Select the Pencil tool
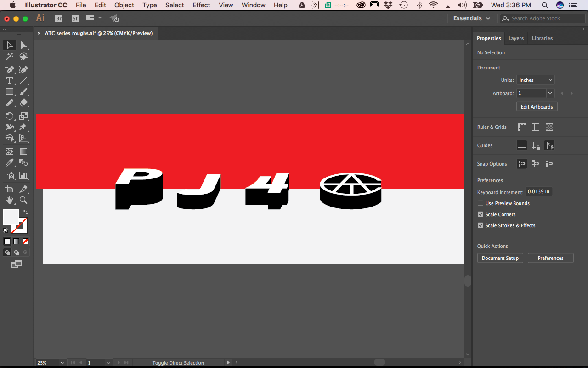 (x=10, y=103)
